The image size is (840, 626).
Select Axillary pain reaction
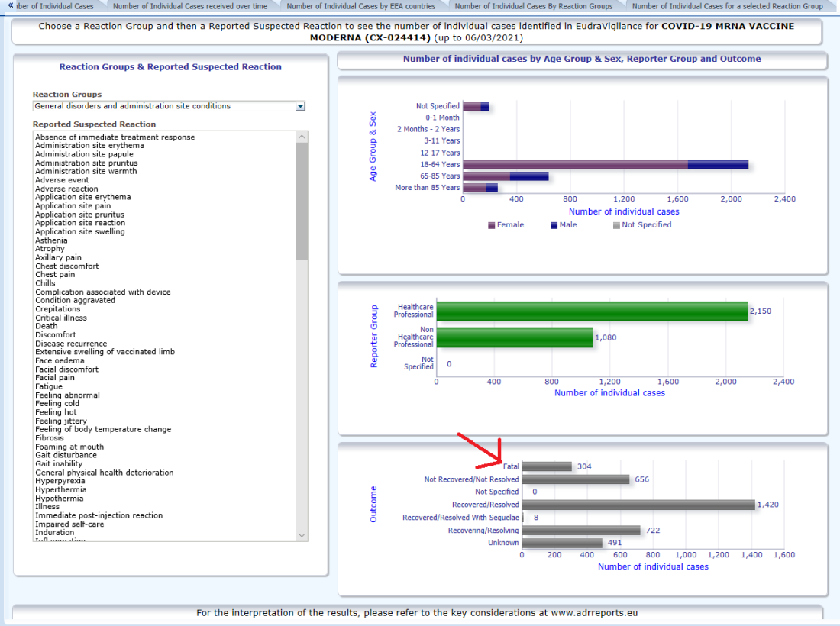(58, 257)
